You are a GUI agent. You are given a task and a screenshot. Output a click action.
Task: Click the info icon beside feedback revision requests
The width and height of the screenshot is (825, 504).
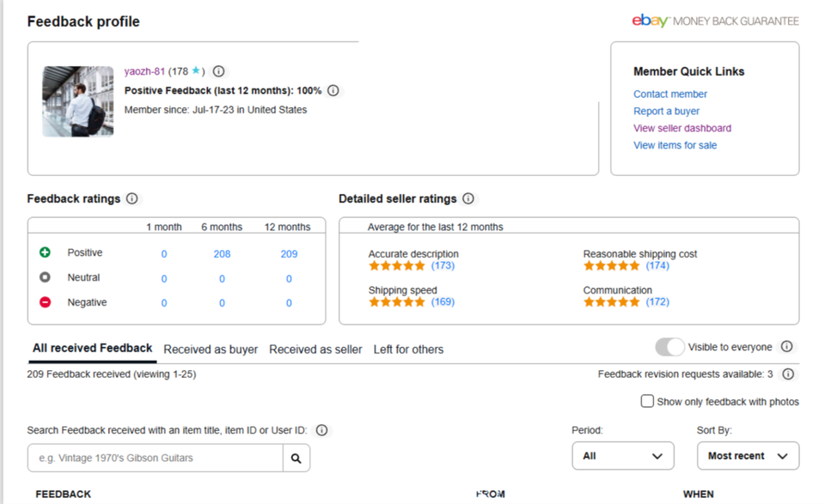tap(788, 373)
